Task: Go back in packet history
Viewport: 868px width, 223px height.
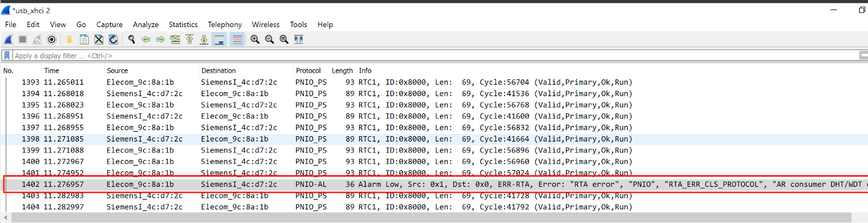Action: tap(146, 39)
